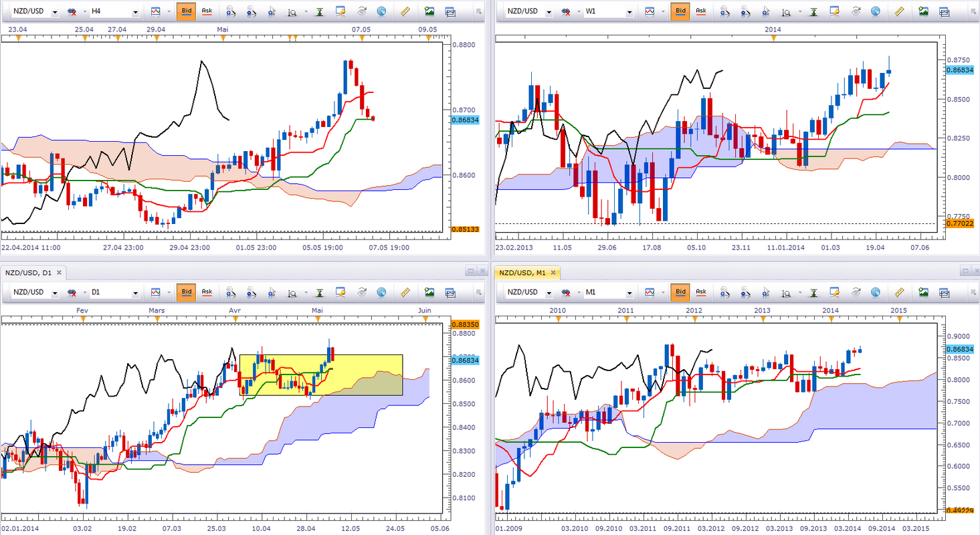This screenshot has width=980, height=535.
Task: Click the blue globe icon in the W1 toolbar
Action: click(x=876, y=11)
